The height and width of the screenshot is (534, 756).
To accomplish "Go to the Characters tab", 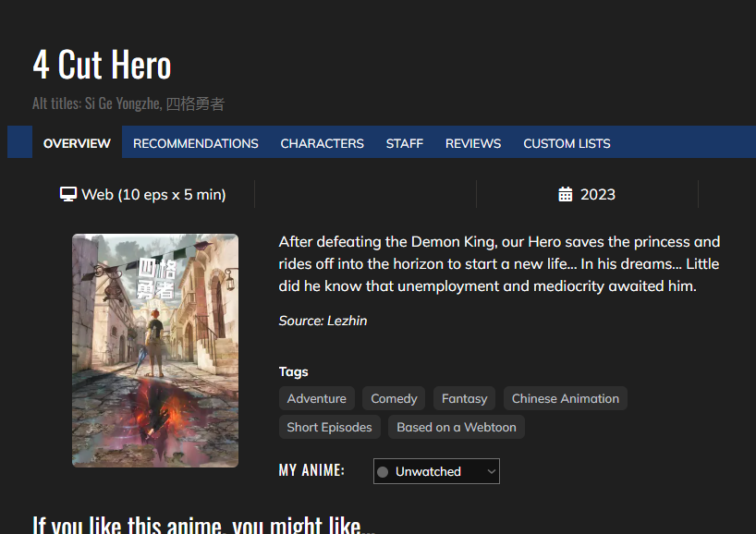I will tap(322, 143).
